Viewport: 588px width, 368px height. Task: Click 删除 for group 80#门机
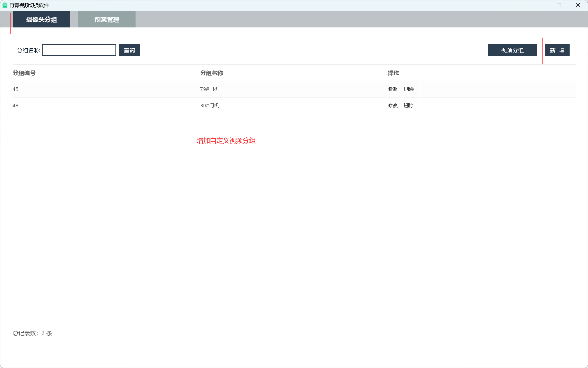(408, 106)
